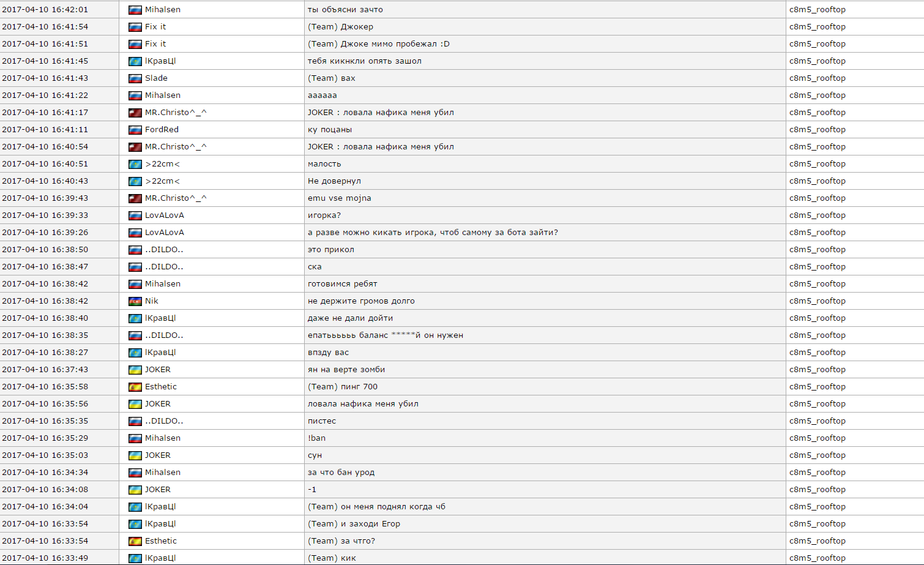Click c8m5_rooftop map in the 16:42:01 row
The height and width of the screenshot is (565, 924).
pyautogui.click(x=817, y=10)
